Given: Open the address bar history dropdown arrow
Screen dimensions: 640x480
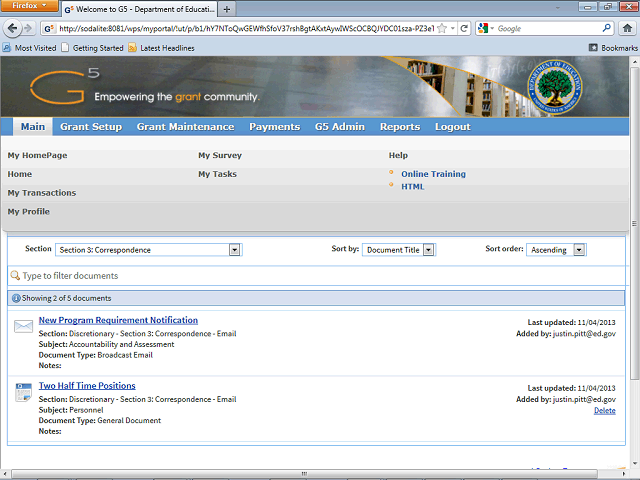Looking at the screenshot, I should click(x=453, y=28).
